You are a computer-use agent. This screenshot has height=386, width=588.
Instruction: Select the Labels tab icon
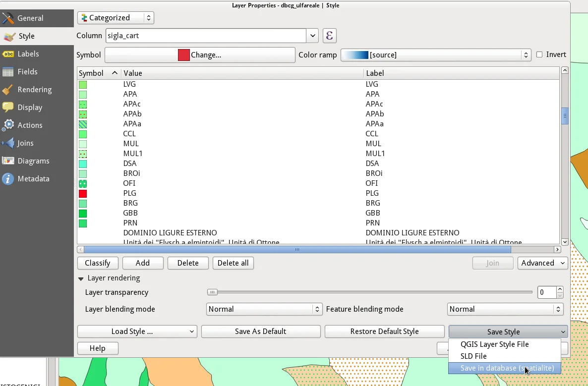click(x=8, y=54)
